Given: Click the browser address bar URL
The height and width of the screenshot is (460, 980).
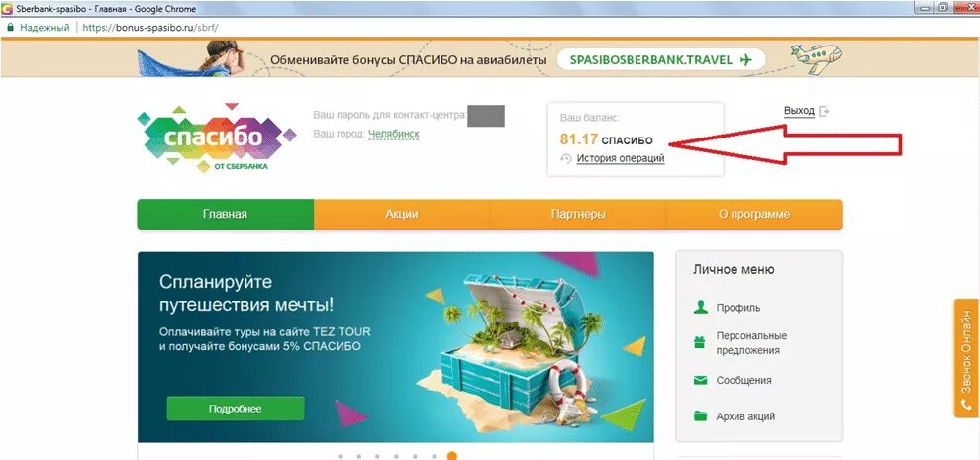Looking at the screenshot, I should [x=150, y=28].
